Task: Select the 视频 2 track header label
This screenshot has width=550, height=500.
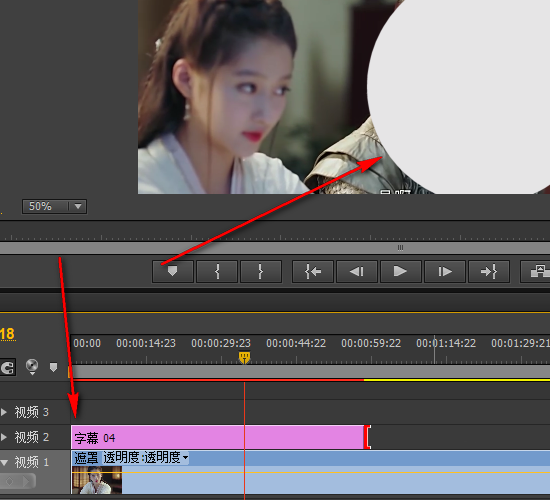Action: click(x=32, y=437)
